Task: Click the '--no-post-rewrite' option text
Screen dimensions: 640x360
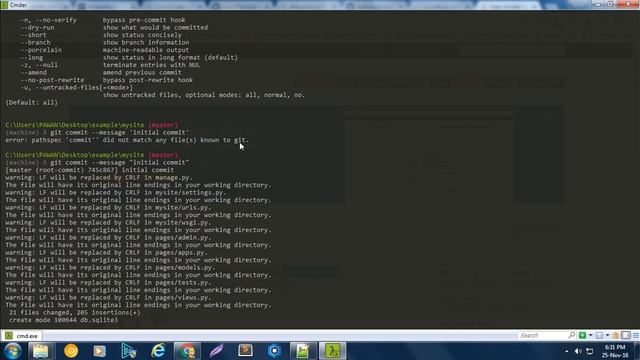Action: pyautogui.click(x=52, y=80)
